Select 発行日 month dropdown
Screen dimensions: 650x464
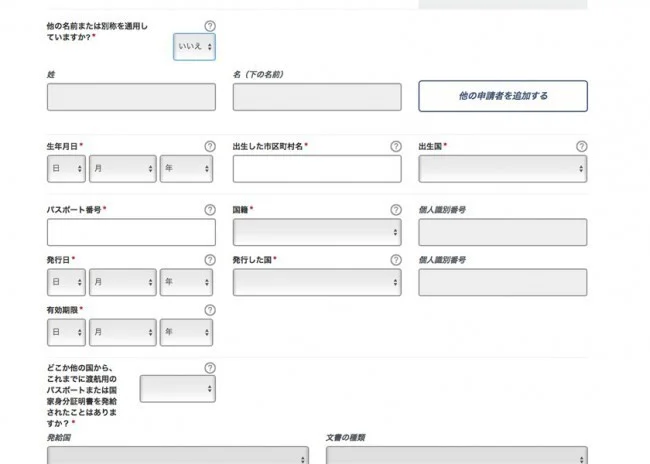[x=123, y=282]
